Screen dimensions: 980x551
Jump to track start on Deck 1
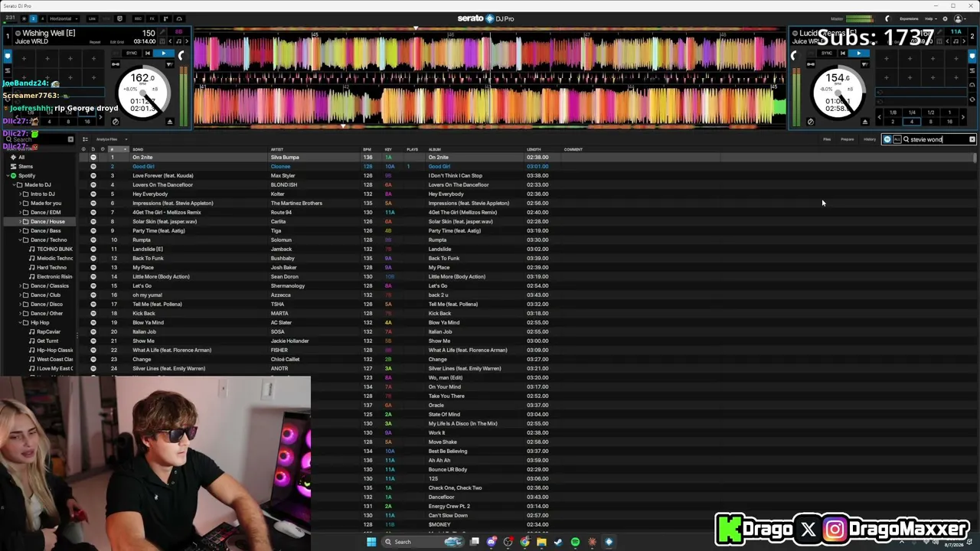click(x=148, y=54)
